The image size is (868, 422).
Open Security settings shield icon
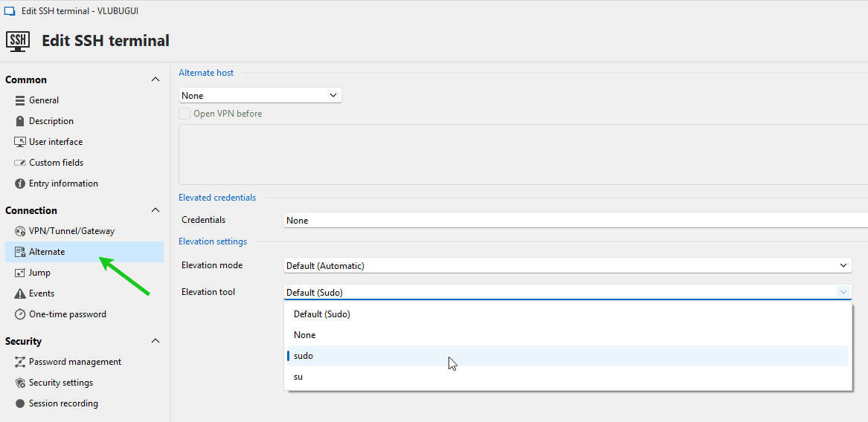tap(20, 383)
